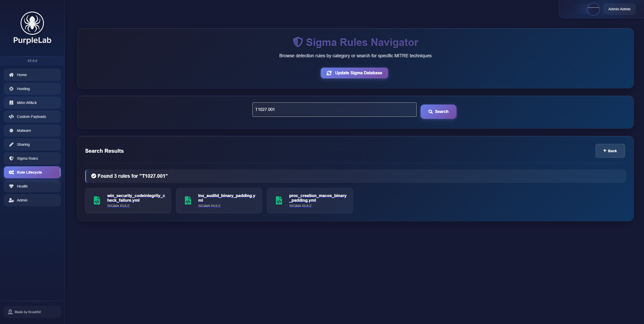644x324 pixels.
Task: Open the Home menu item
Action: click(32, 75)
